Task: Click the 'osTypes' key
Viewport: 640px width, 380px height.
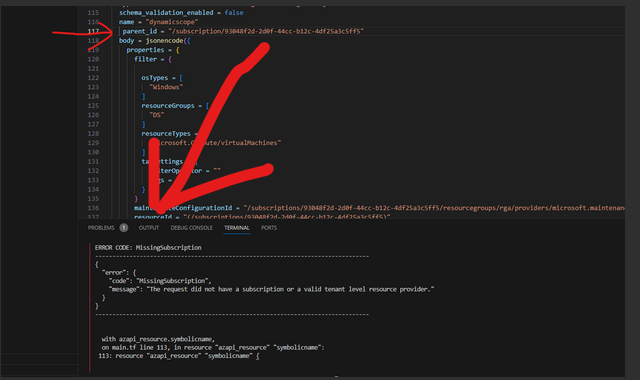Action: 155,78
